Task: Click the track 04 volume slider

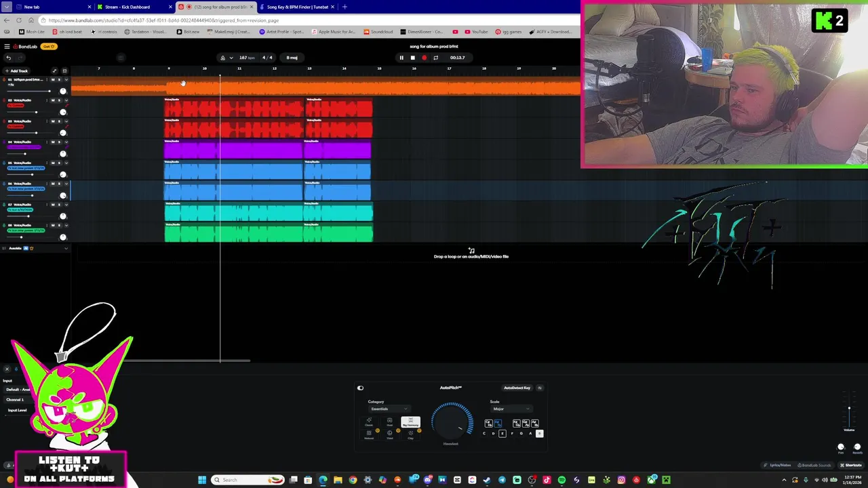Action: pos(29,154)
